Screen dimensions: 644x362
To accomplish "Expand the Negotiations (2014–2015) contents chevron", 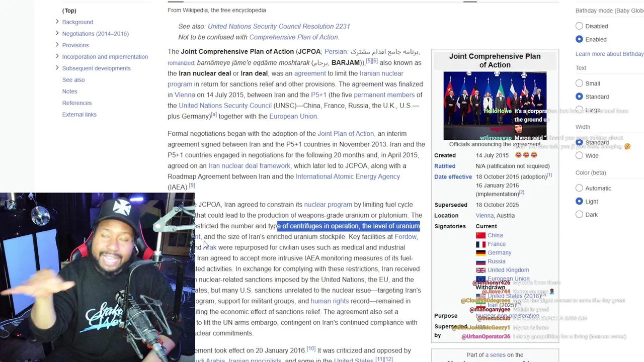I will (57, 33).
